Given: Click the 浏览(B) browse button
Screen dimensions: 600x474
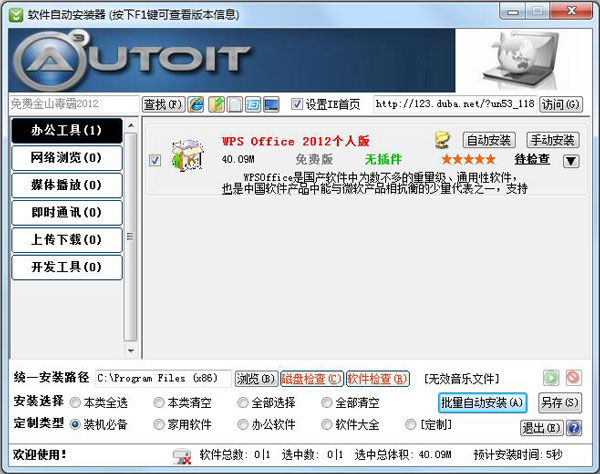Looking at the screenshot, I should pyautogui.click(x=256, y=379).
